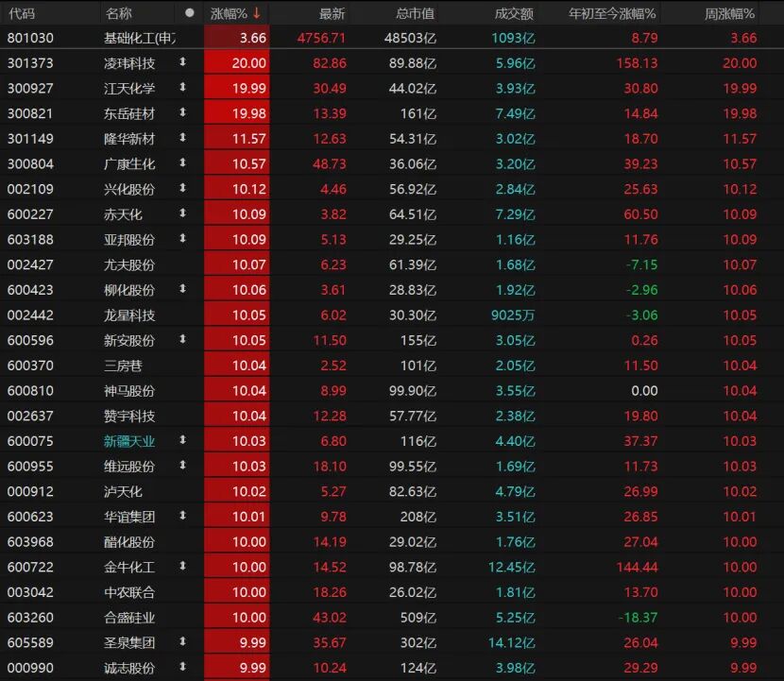Click the pin icon next to 华谊集团
The height and width of the screenshot is (681, 784).
pyautogui.click(x=182, y=516)
